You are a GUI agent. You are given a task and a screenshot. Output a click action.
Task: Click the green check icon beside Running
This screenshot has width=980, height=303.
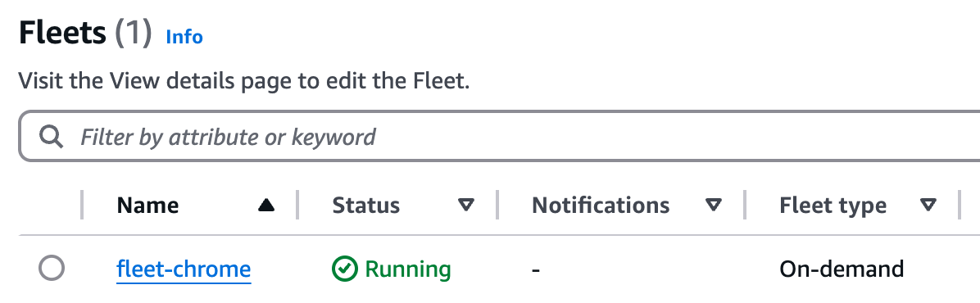click(x=344, y=269)
